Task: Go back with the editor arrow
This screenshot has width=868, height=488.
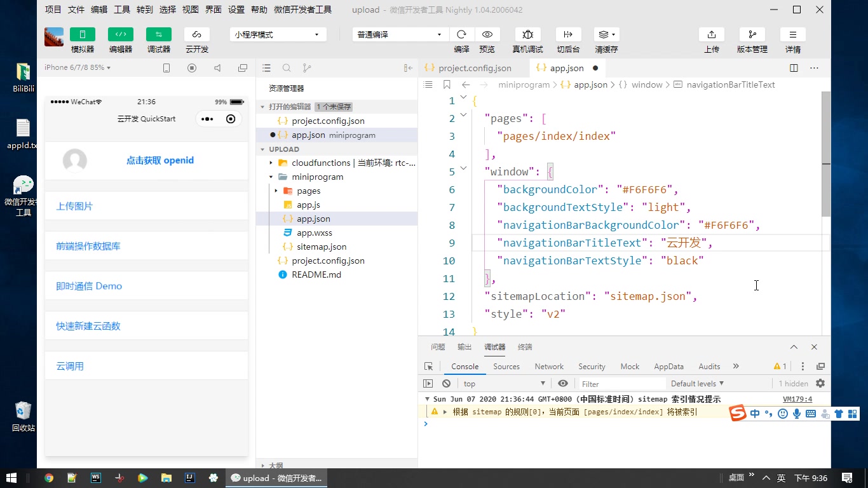Action: (x=466, y=85)
